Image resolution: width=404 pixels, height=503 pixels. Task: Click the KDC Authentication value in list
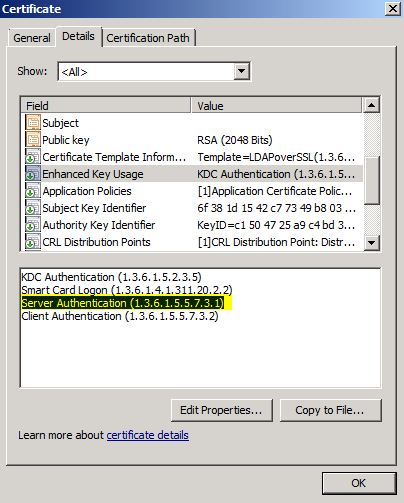(276, 174)
